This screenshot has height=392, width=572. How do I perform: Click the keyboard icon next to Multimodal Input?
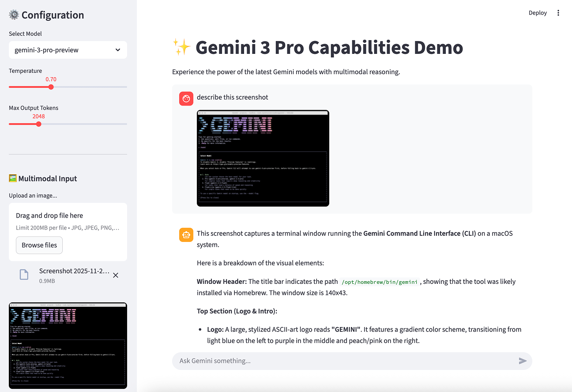pyautogui.click(x=13, y=178)
